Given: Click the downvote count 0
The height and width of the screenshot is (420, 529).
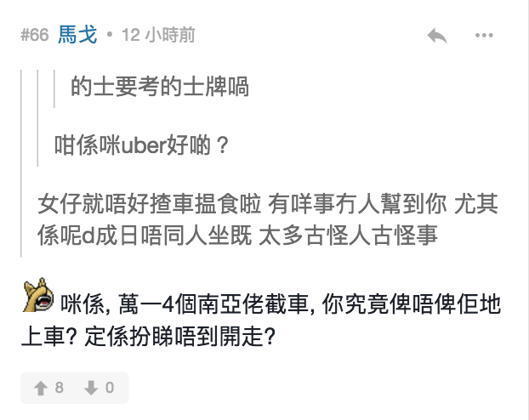Looking at the screenshot, I should coord(110,388).
